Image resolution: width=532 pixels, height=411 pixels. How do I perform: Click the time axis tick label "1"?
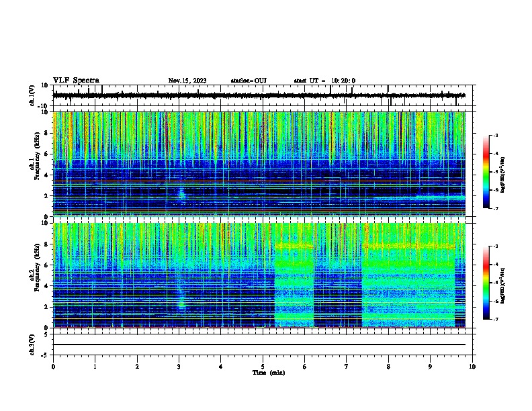pyautogui.click(x=95, y=367)
